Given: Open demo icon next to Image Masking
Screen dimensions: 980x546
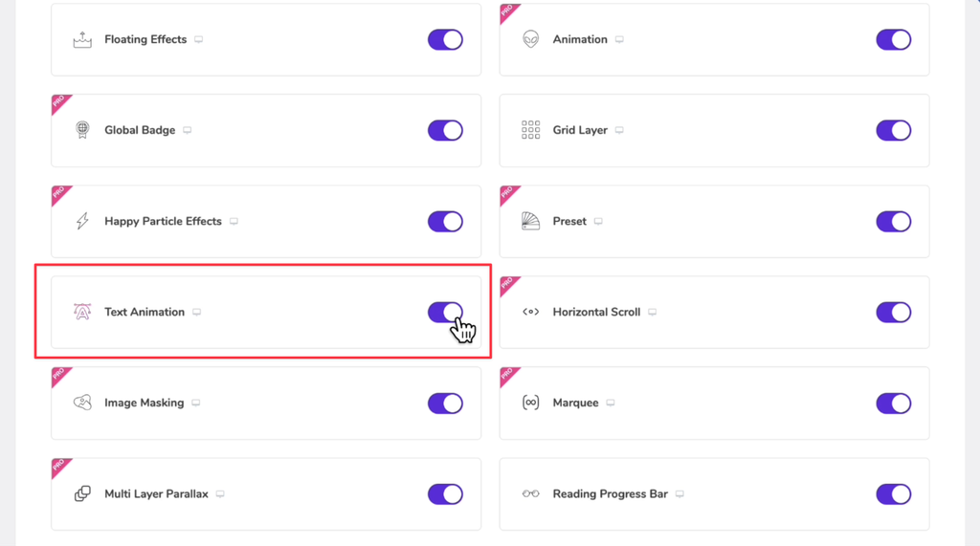Looking at the screenshot, I should tap(195, 403).
